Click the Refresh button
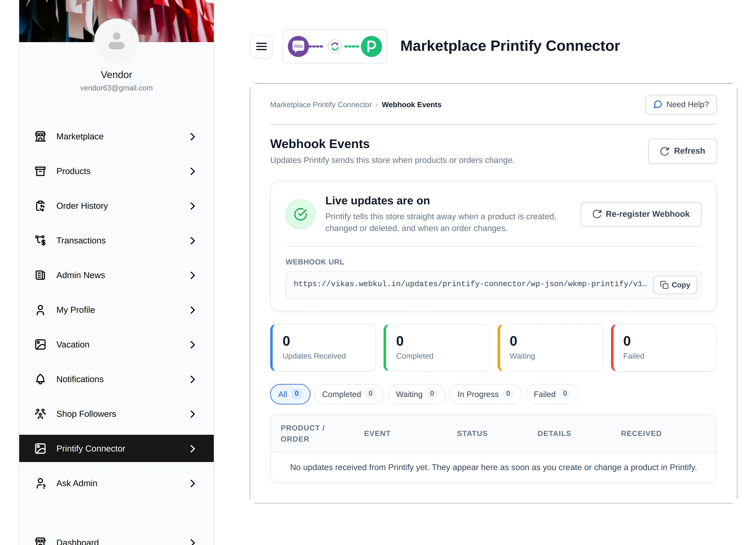 pos(682,151)
